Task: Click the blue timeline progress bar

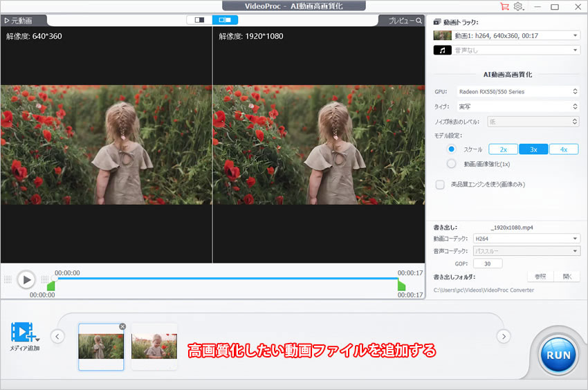Action: (228, 278)
